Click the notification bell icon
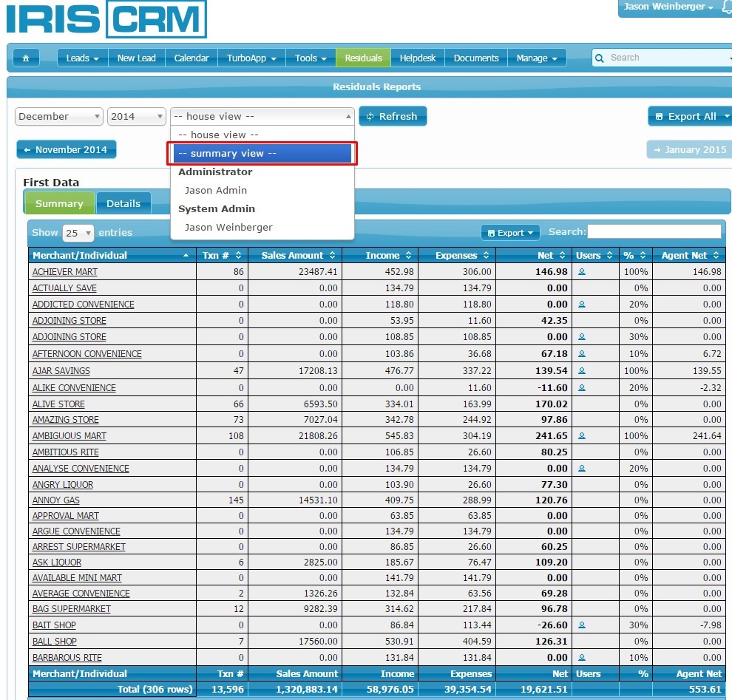This screenshot has width=732, height=700. tap(726, 7)
